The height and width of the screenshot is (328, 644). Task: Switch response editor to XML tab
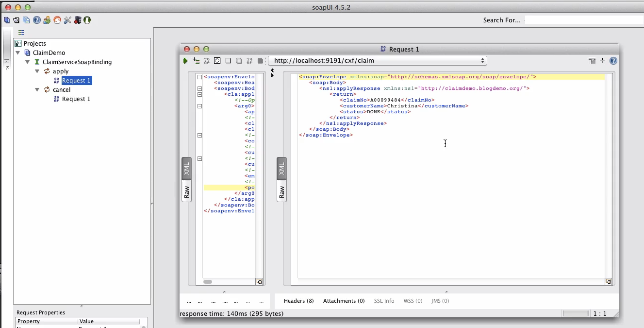281,169
